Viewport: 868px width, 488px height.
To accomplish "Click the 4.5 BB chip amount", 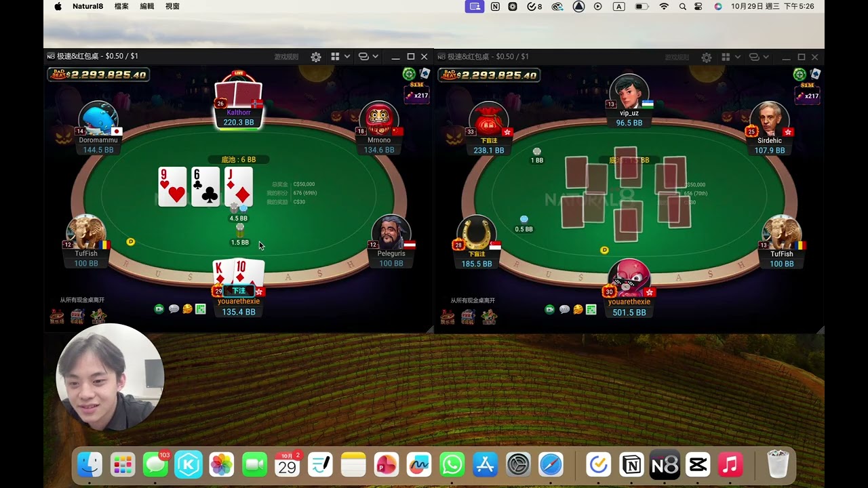I will [x=239, y=218].
